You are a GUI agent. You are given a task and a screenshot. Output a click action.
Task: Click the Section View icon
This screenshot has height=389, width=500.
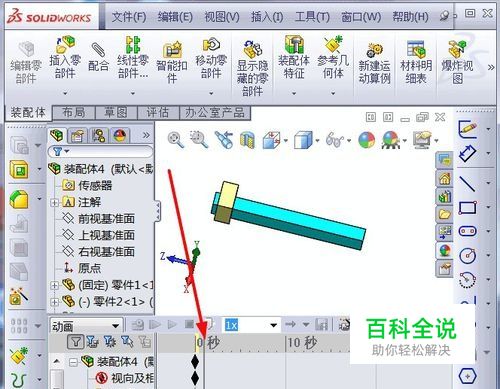tap(247, 140)
